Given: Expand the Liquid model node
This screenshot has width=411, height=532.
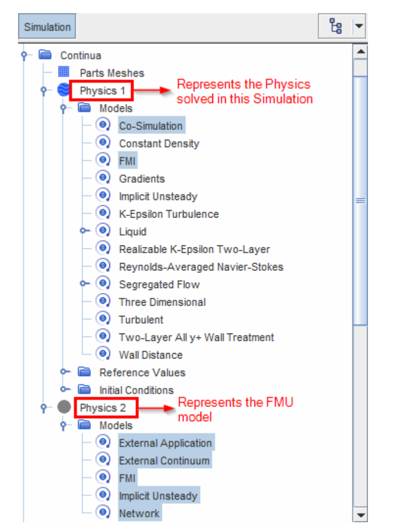Looking at the screenshot, I should coord(83,231).
